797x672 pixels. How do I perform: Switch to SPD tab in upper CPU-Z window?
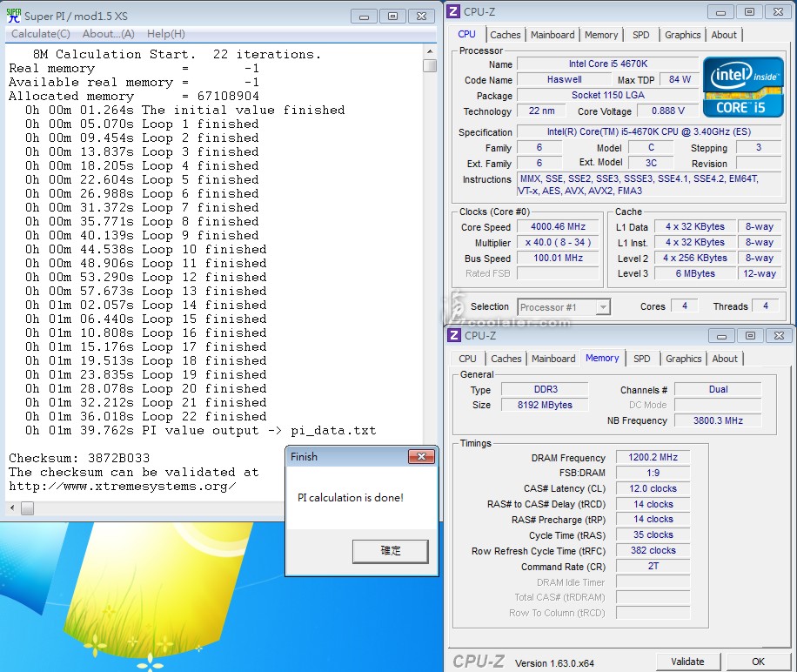(x=641, y=35)
